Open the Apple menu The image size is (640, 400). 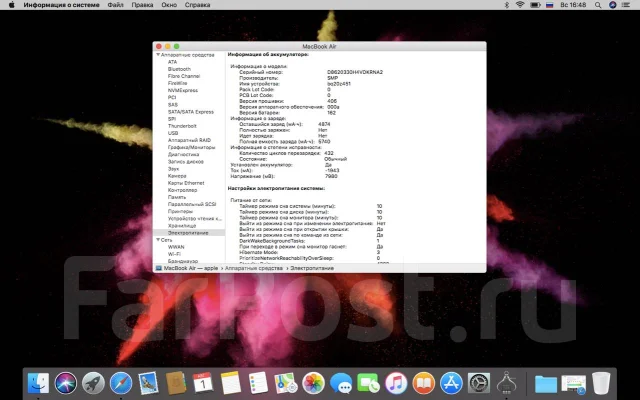pyautogui.click(x=11, y=5)
